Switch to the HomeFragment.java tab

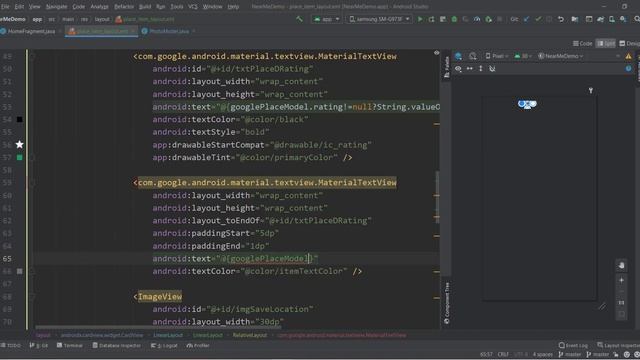click(x=31, y=31)
